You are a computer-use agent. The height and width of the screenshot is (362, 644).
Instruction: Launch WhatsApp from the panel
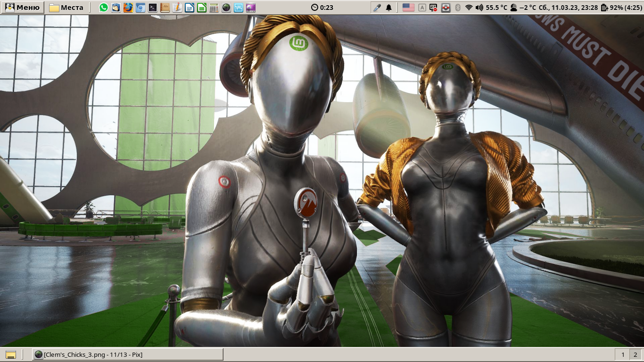104,8
